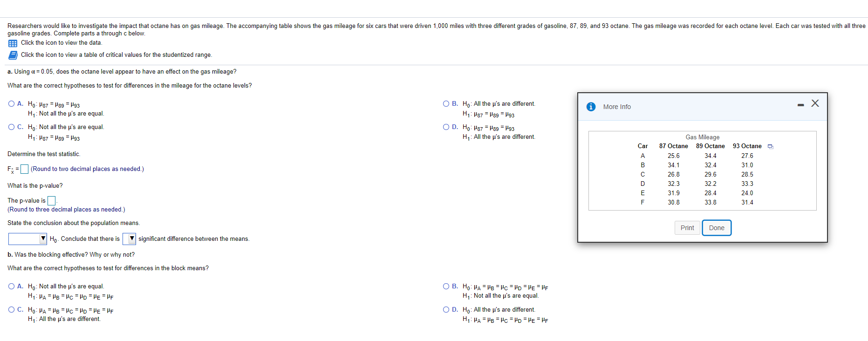Select option A for octane hypotheses
This screenshot has width=868, height=341.
(12, 104)
